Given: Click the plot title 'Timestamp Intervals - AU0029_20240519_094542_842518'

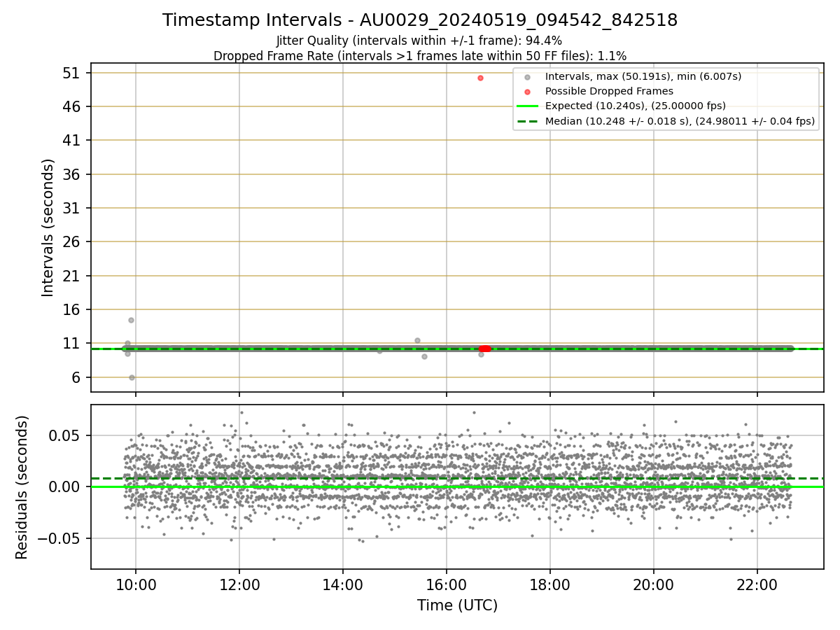Looking at the screenshot, I should pos(420,20).
